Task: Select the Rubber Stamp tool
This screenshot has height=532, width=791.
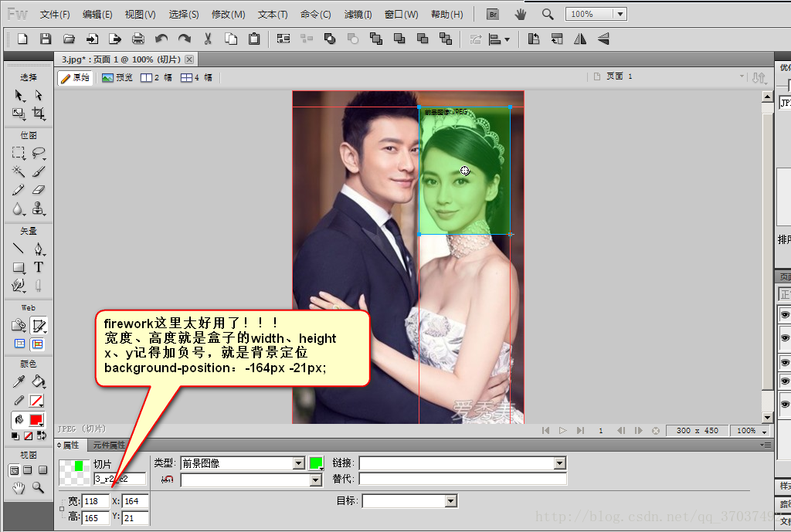Action: (39, 208)
